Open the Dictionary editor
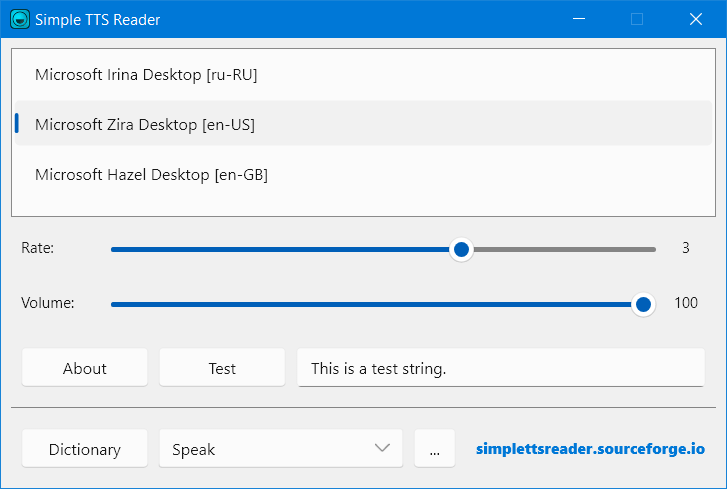Viewport: 727px width, 489px height. (85, 449)
